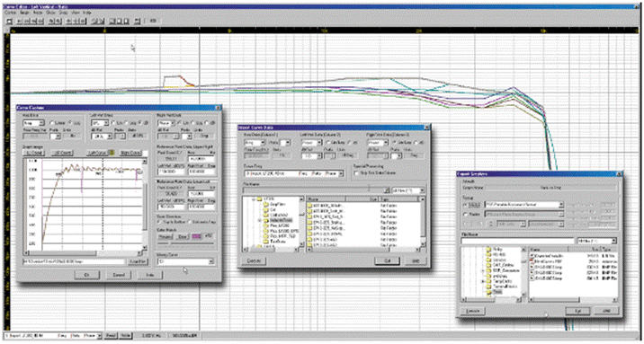
Task: Click the first icon on the main toolbar
Action: point(10,21)
